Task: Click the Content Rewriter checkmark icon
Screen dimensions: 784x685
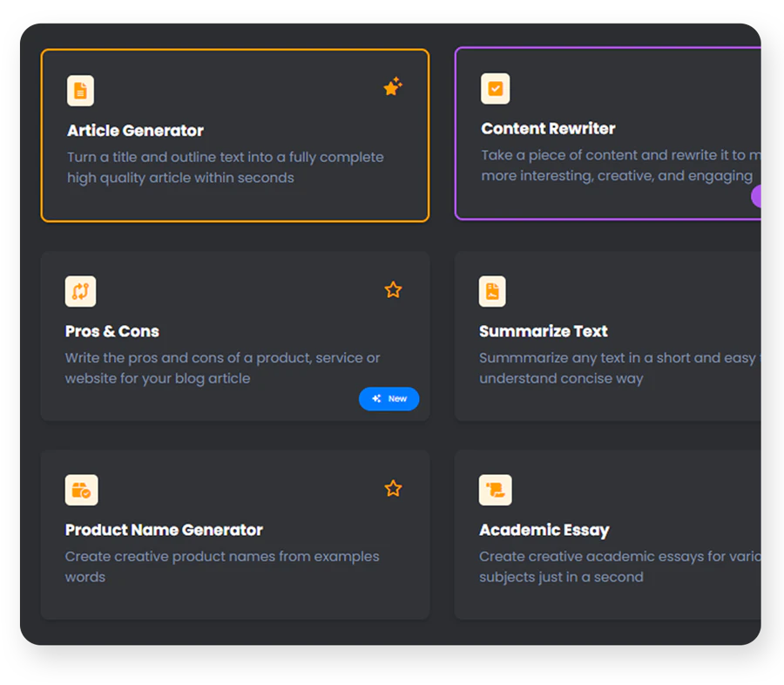Action: pyautogui.click(x=495, y=89)
